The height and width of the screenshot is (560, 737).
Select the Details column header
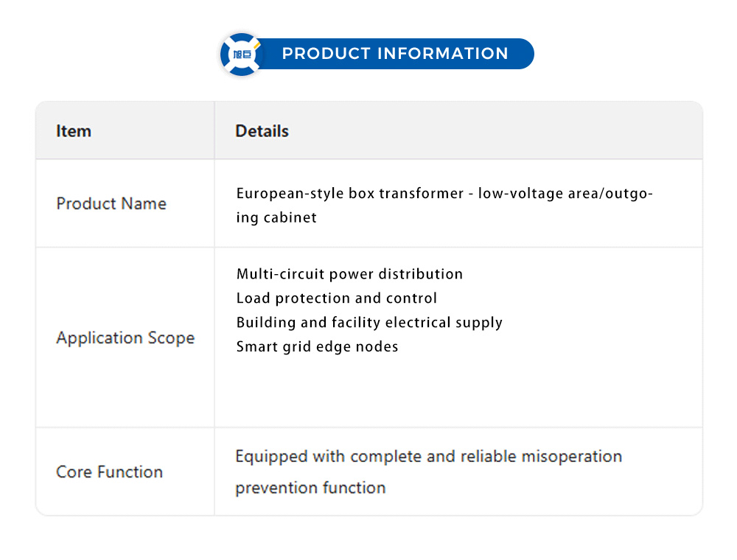coord(262,131)
